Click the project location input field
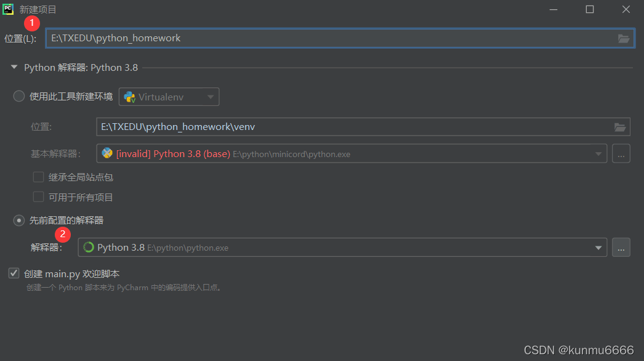This screenshot has height=361, width=644. coord(340,38)
